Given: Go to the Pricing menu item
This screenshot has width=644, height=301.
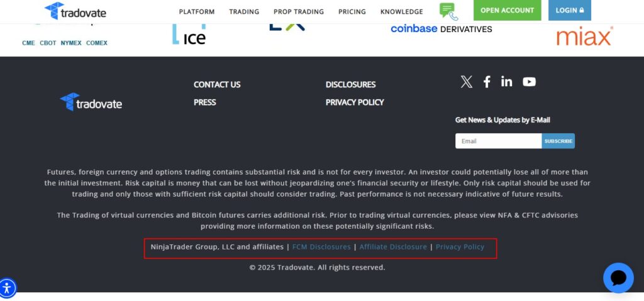Looking at the screenshot, I should pos(352,12).
